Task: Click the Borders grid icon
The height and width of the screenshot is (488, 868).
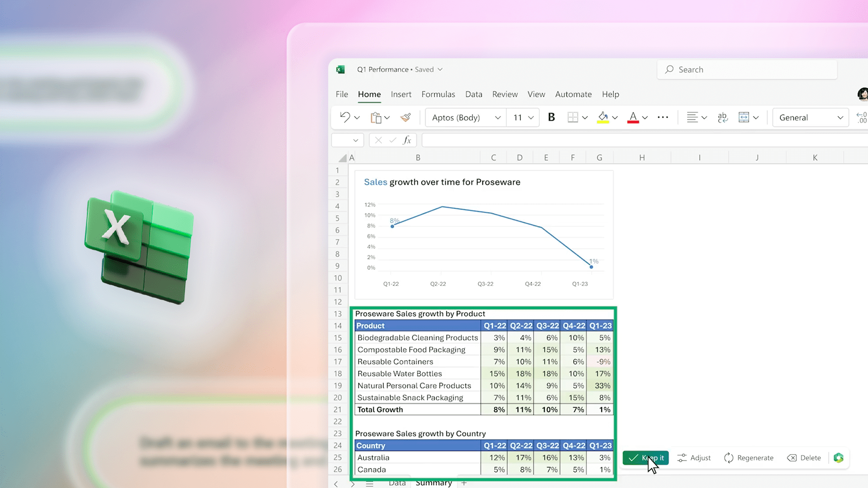Action: 572,117
